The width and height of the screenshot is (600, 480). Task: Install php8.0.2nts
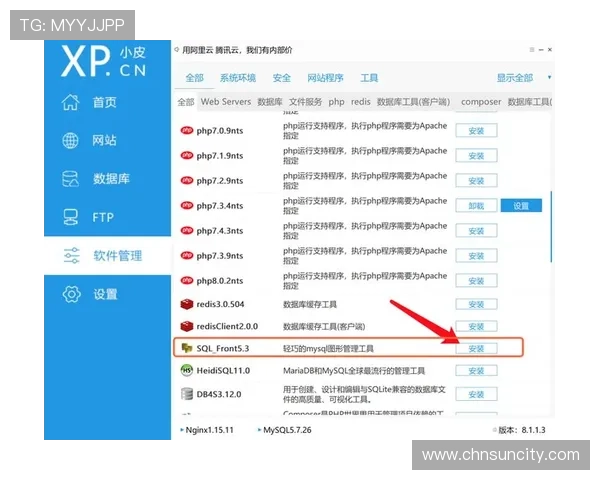pos(476,281)
